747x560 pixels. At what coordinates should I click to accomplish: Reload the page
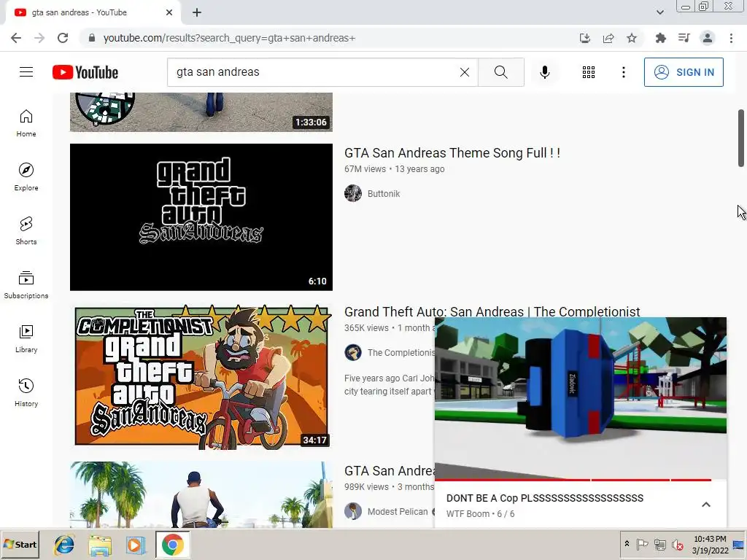click(x=63, y=38)
